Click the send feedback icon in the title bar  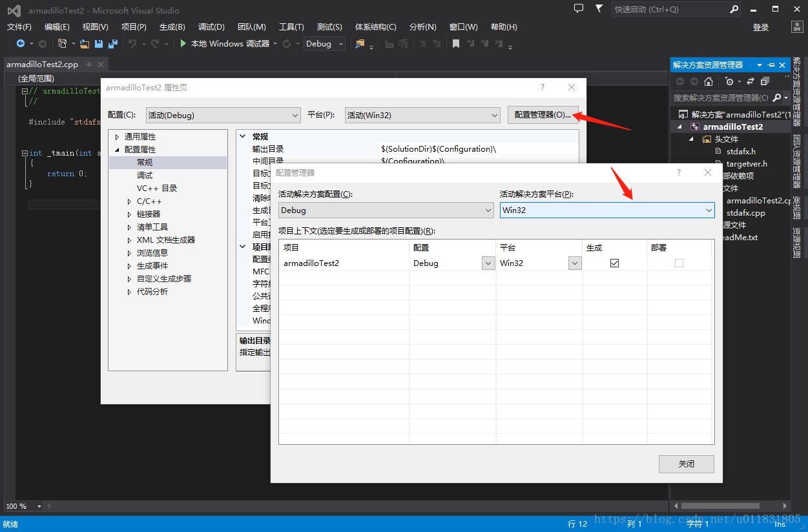click(x=579, y=8)
